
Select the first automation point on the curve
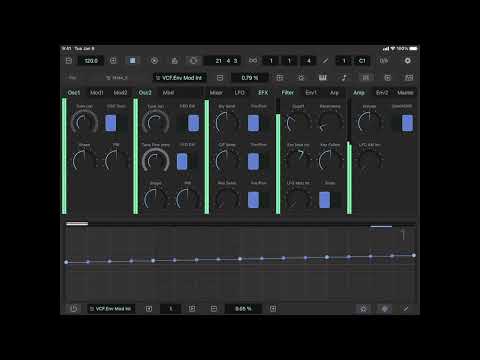coord(66,262)
